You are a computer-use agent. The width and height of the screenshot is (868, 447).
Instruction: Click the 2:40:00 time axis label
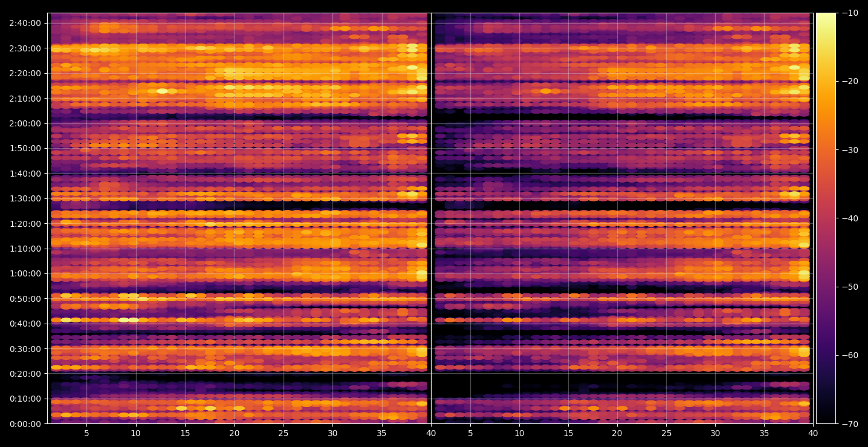point(26,23)
